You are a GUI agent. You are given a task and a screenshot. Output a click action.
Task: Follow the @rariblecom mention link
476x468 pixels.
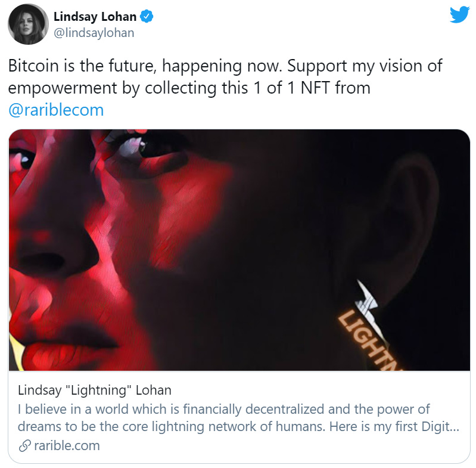tap(56, 110)
